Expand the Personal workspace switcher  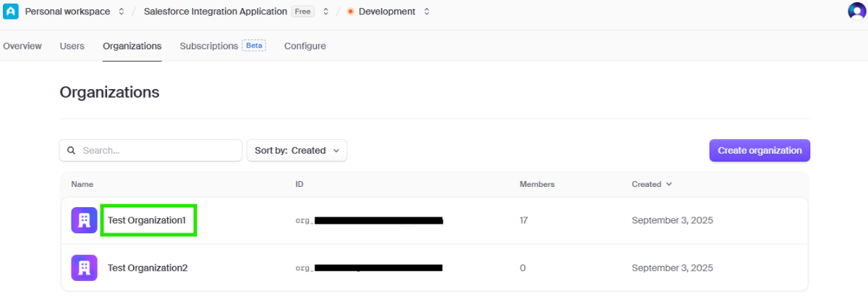click(121, 12)
